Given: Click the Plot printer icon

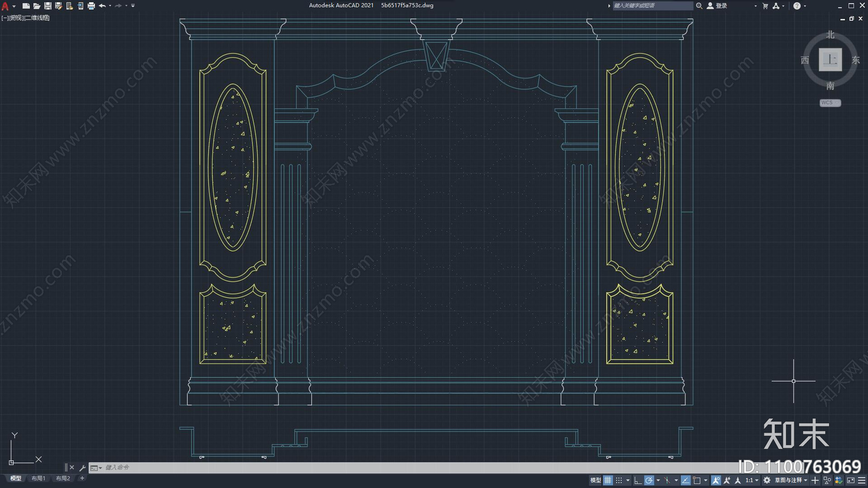Looking at the screenshot, I should [91, 6].
